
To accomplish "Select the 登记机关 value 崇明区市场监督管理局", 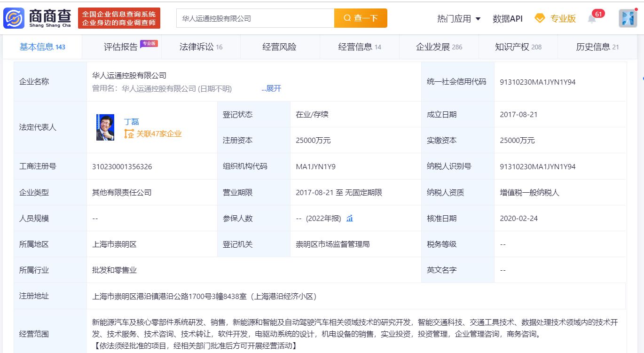I will coord(333,244).
